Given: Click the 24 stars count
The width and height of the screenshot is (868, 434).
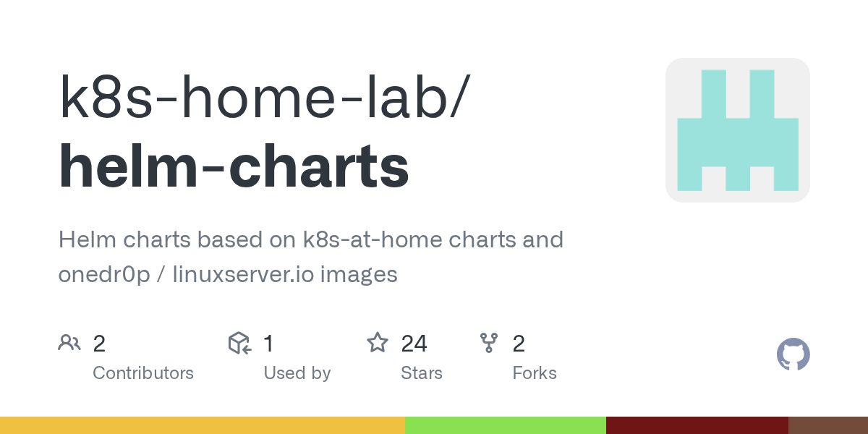Looking at the screenshot, I should coord(414,344).
